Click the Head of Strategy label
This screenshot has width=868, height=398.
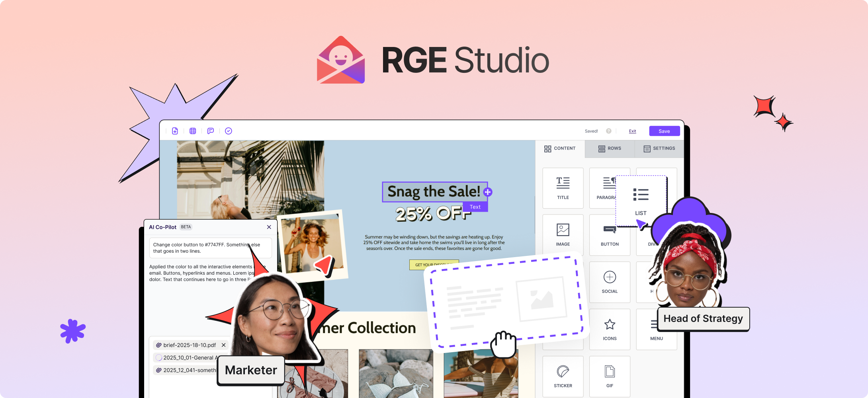(x=703, y=318)
